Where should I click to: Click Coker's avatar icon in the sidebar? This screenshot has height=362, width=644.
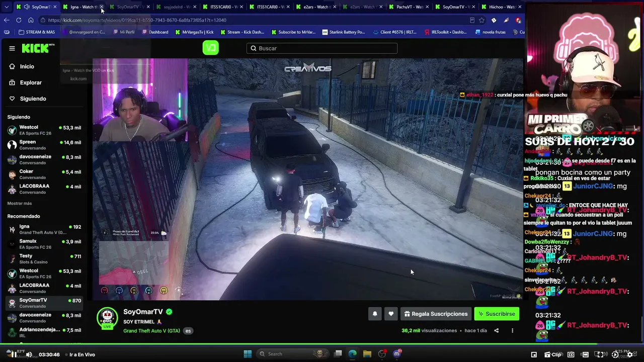click(12, 174)
